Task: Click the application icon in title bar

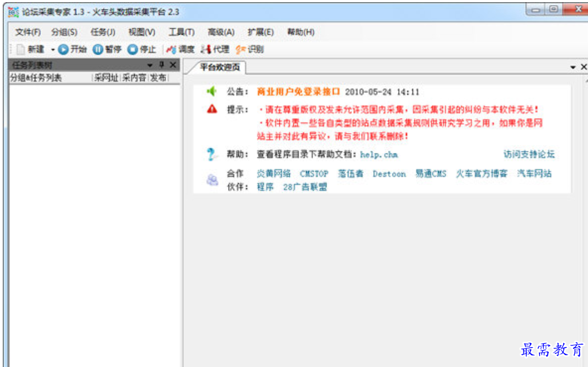Action: 13,12
